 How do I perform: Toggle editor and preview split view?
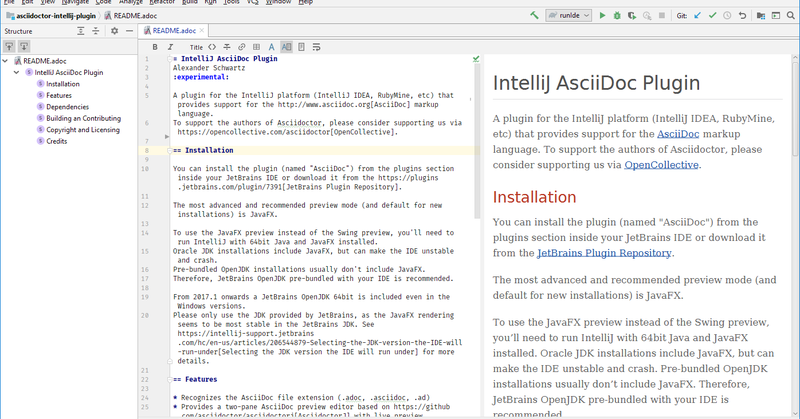click(x=286, y=47)
